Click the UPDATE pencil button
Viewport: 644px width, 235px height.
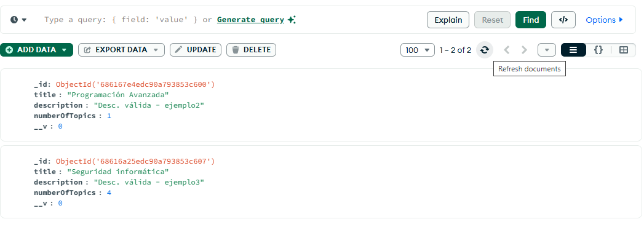click(196, 50)
